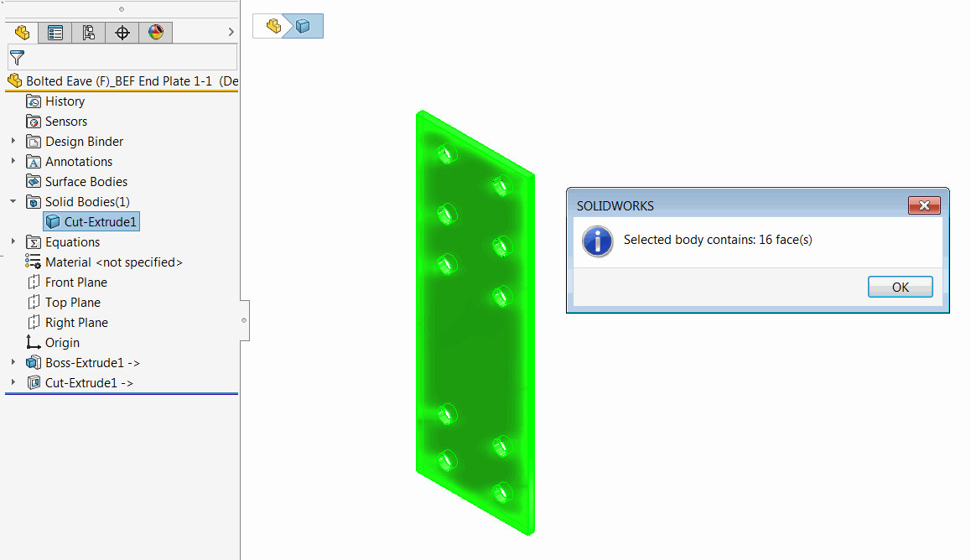Click the panel collapse handle on the sidebar edge

click(x=244, y=320)
